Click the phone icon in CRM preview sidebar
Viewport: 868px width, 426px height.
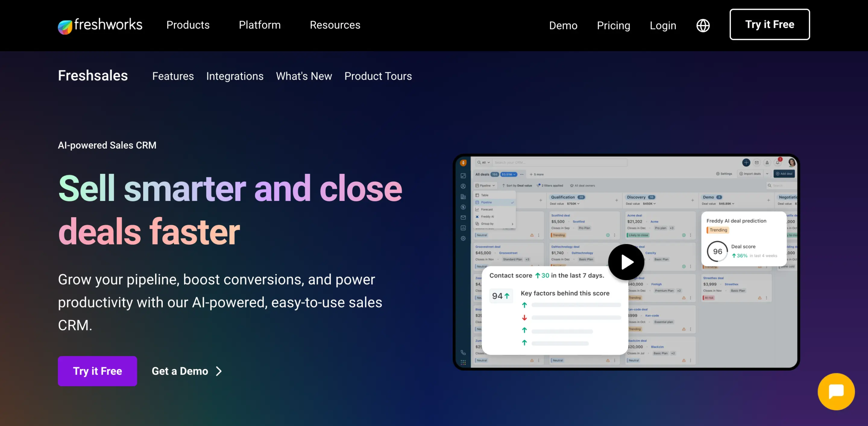[x=463, y=352]
